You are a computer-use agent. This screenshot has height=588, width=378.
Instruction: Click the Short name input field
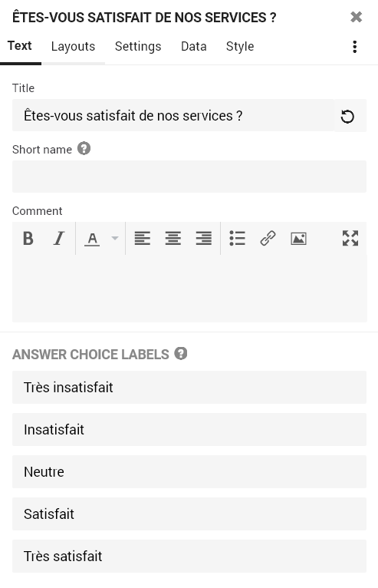coord(189,177)
